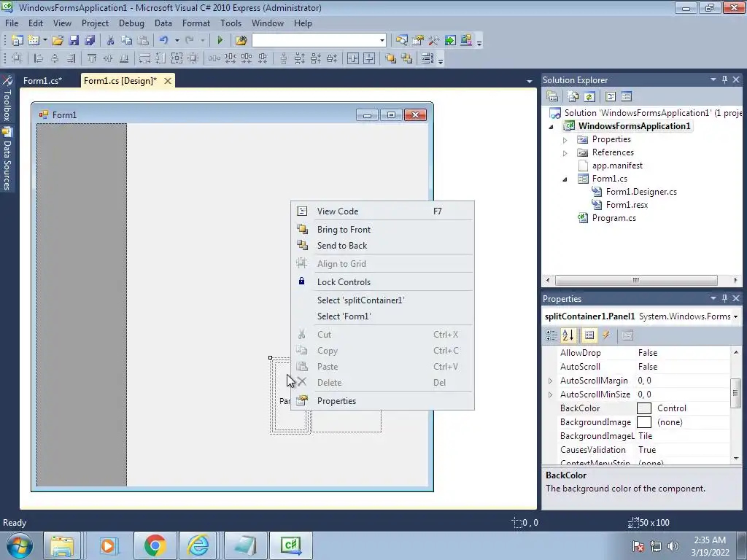Image resolution: width=747 pixels, height=560 pixels.
Task: Open the solution configuration combo box in toolbar
Action: pyautogui.click(x=319, y=41)
